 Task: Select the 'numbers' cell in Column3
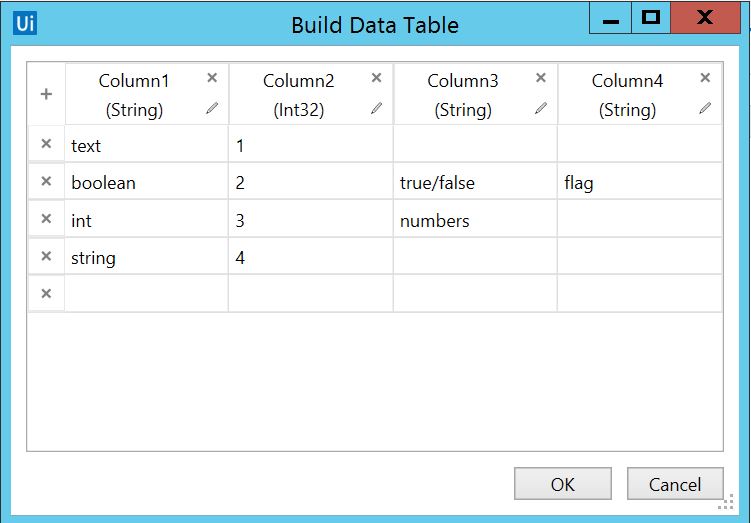[475, 220]
